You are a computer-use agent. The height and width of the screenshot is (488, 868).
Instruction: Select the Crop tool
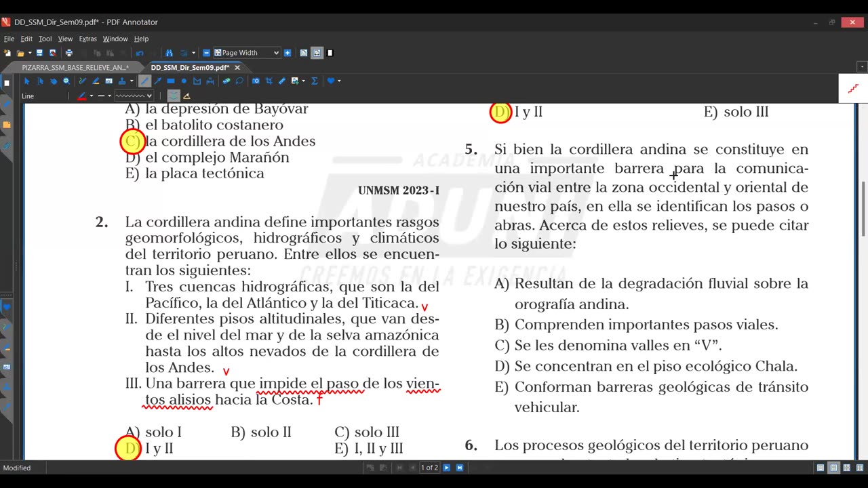pyautogui.click(x=269, y=81)
